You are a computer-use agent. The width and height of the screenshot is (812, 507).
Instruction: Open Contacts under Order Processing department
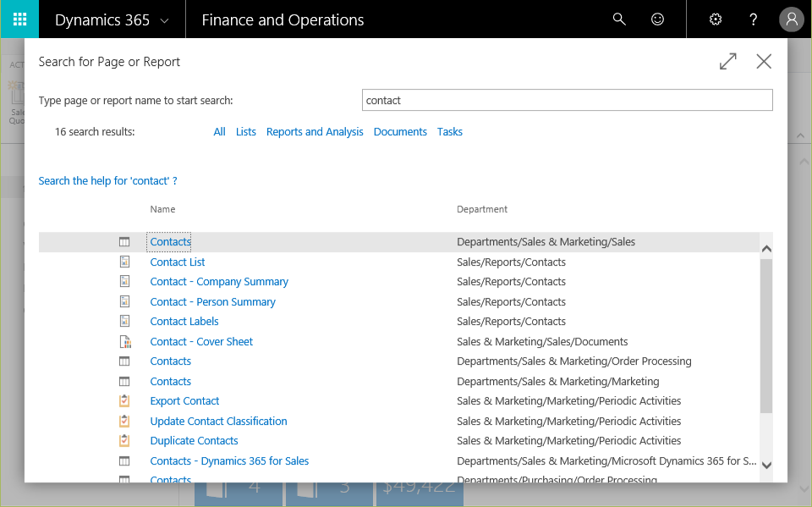[170, 361]
